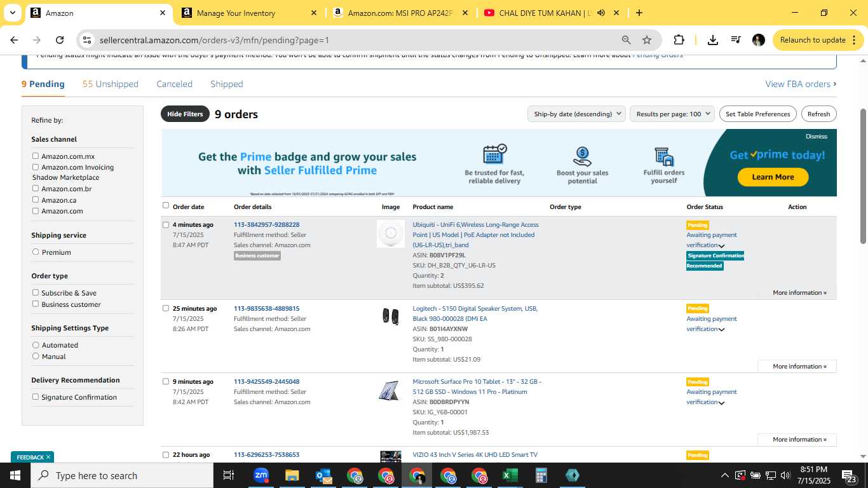Reload the Seller Central page
868x488 pixels.
[60, 40]
